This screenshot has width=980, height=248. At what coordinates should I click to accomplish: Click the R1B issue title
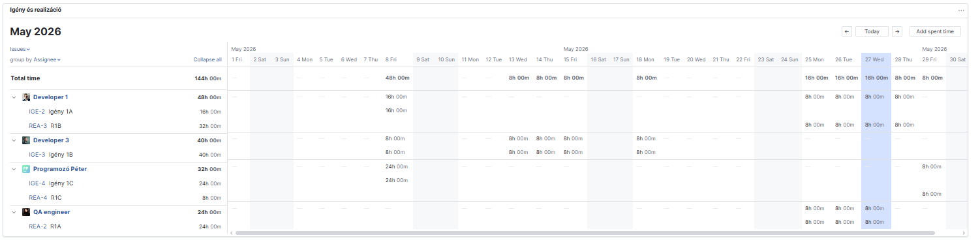click(x=56, y=126)
